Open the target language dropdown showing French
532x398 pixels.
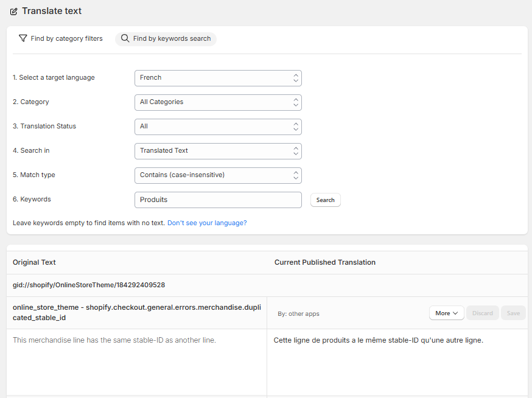(x=218, y=78)
